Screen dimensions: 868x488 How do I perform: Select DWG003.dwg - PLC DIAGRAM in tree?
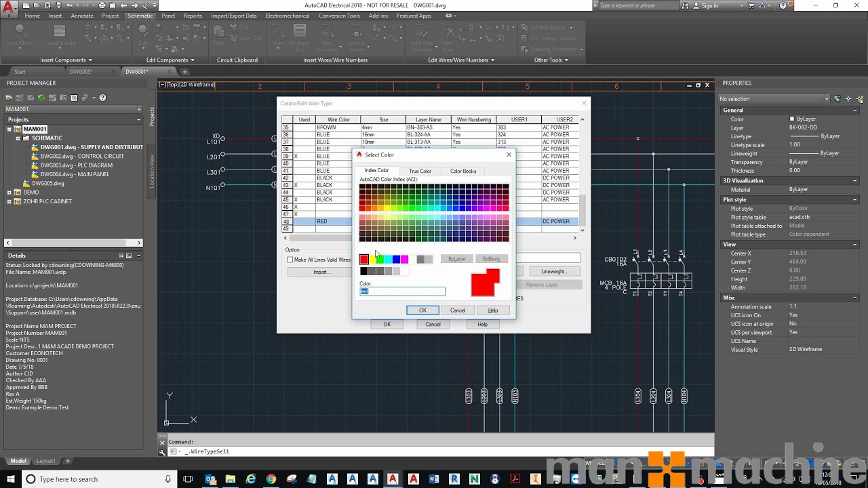76,165
